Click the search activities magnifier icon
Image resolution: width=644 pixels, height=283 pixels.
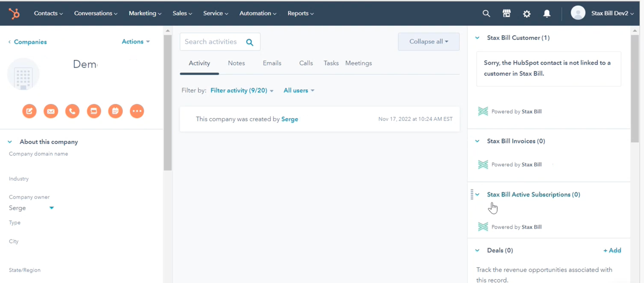tap(249, 42)
